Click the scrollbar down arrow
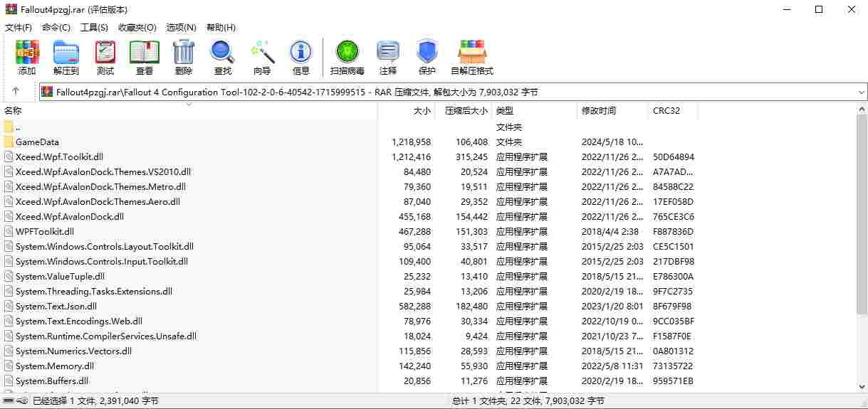 pos(862,386)
